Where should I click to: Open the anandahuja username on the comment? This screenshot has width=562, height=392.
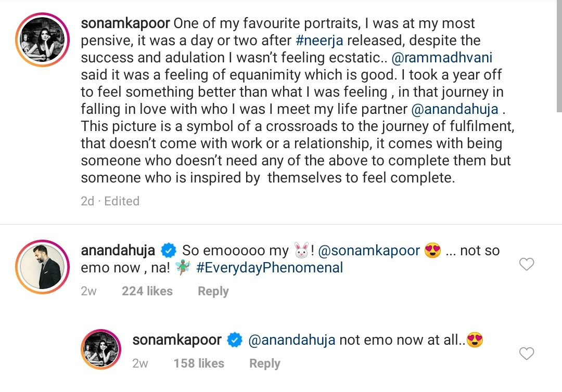pyautogui.click(x=118, y=251)
